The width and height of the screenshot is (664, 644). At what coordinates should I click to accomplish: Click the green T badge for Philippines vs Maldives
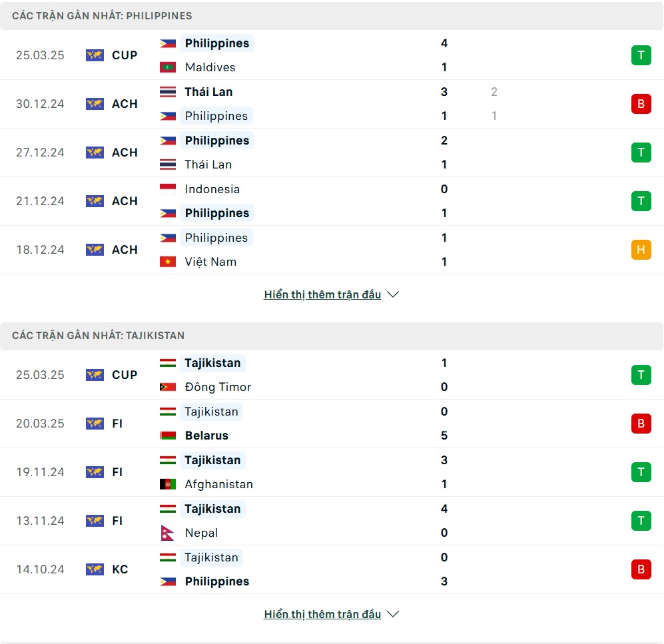pos(641,55)
